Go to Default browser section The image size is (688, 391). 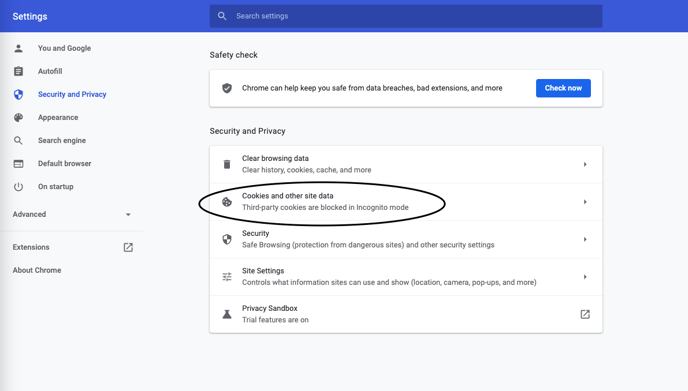click(x=64, y=164)
